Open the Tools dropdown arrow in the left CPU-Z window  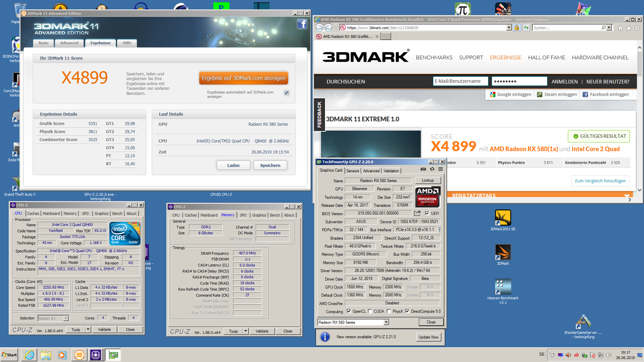pyautogui.click(x=88, y=329)
